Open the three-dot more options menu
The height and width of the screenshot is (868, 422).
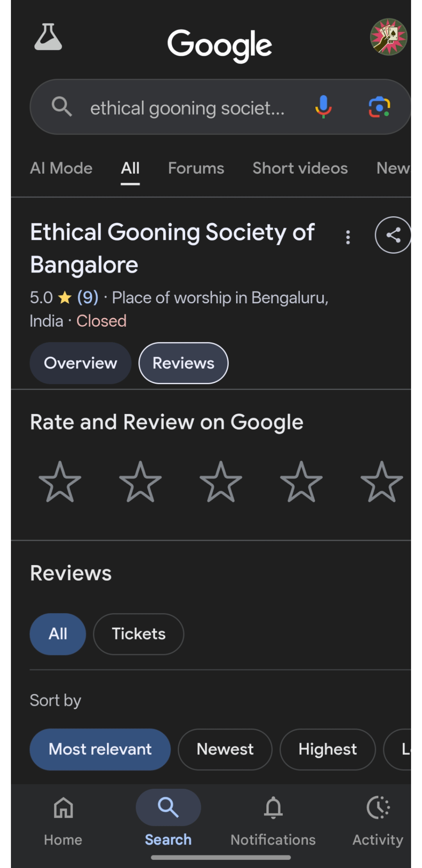coord(348,237)
